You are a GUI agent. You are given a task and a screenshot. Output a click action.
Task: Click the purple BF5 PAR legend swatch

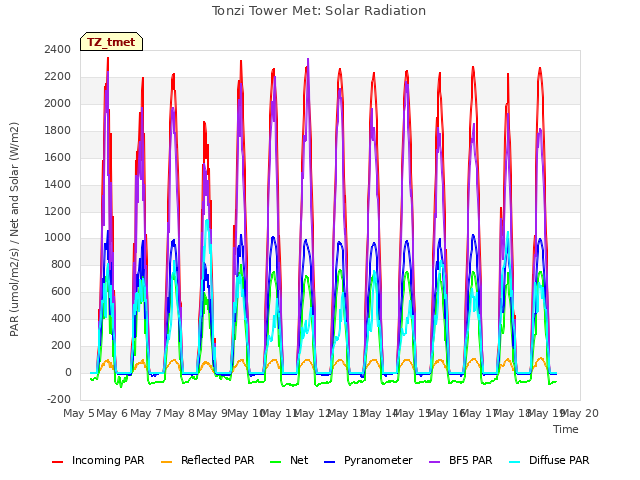(x=435, y=462)
